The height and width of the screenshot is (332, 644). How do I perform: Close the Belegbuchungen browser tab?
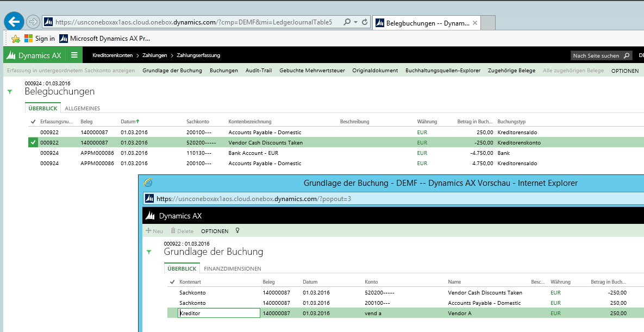474,23
